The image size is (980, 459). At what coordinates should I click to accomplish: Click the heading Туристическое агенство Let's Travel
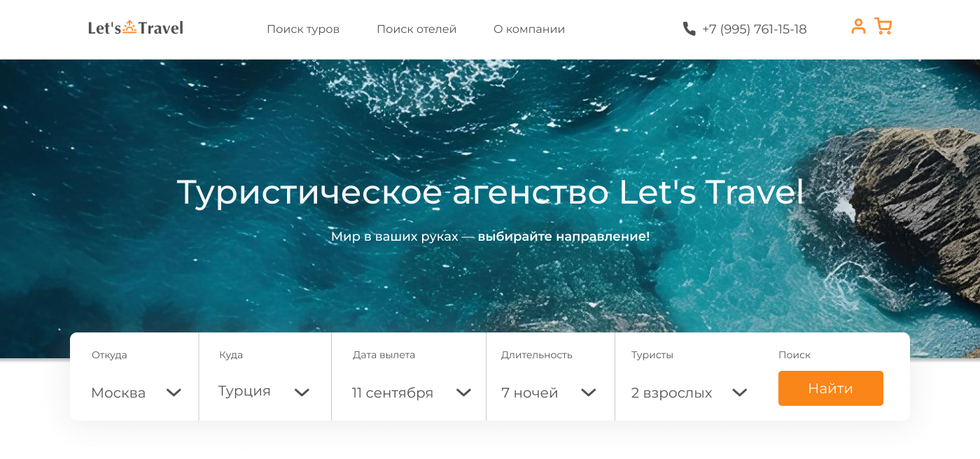coord(490,192)
